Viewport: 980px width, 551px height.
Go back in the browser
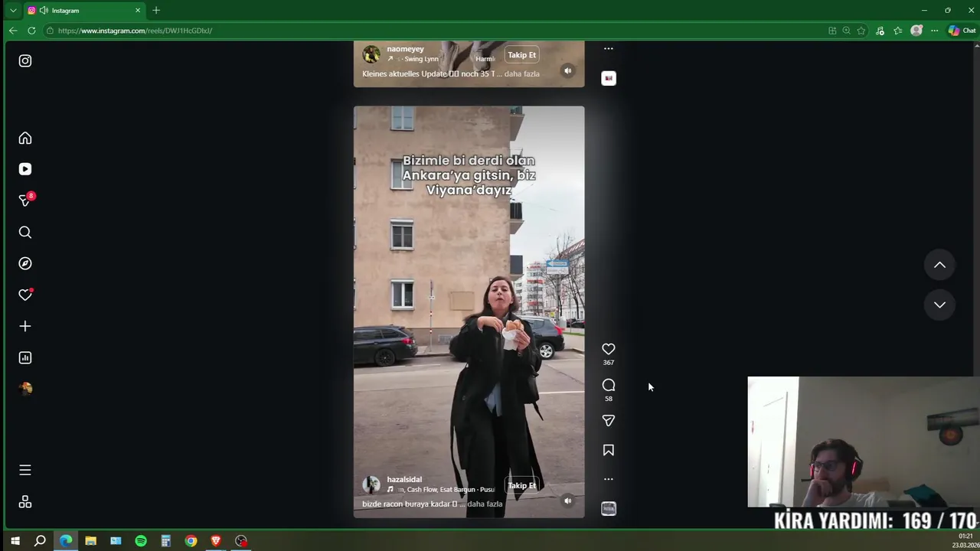[13, 31]
